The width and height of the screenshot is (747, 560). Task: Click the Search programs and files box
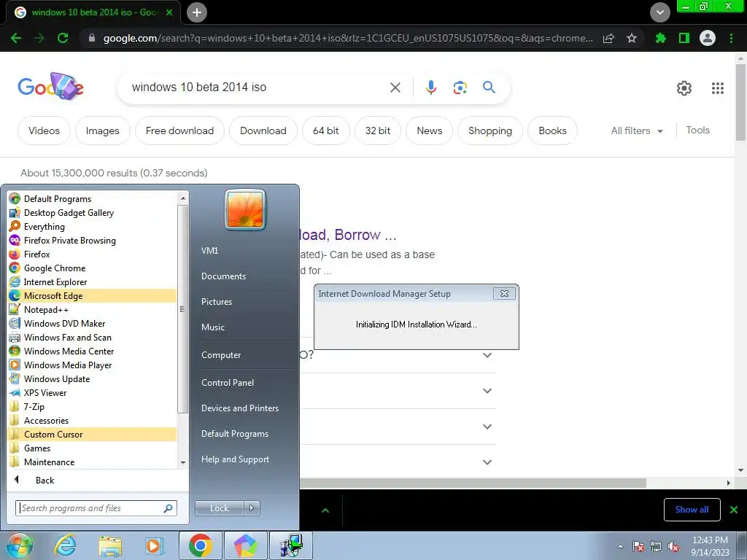(96, 508)
